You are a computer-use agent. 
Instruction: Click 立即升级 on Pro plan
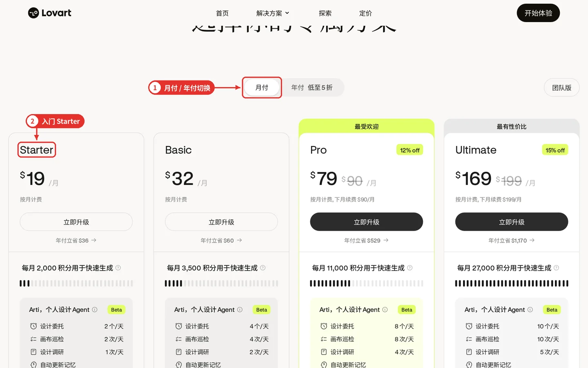tap(366, 222)
